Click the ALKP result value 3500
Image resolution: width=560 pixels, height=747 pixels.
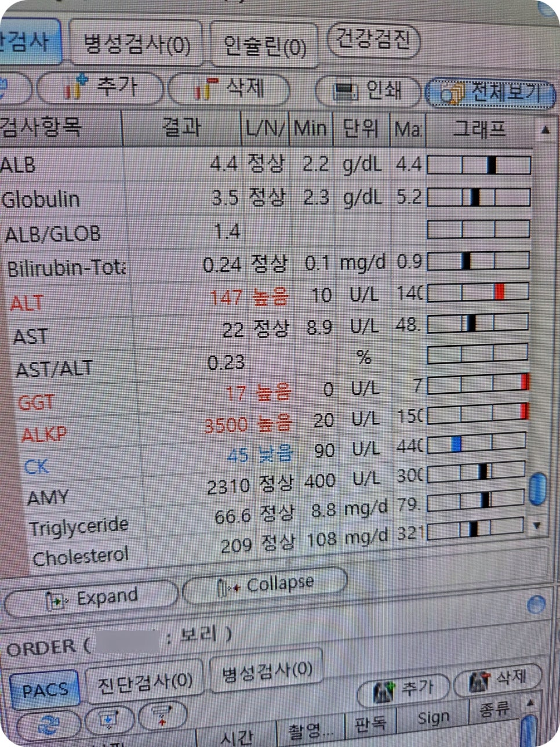pyautogui.click(x=226, y=425)
